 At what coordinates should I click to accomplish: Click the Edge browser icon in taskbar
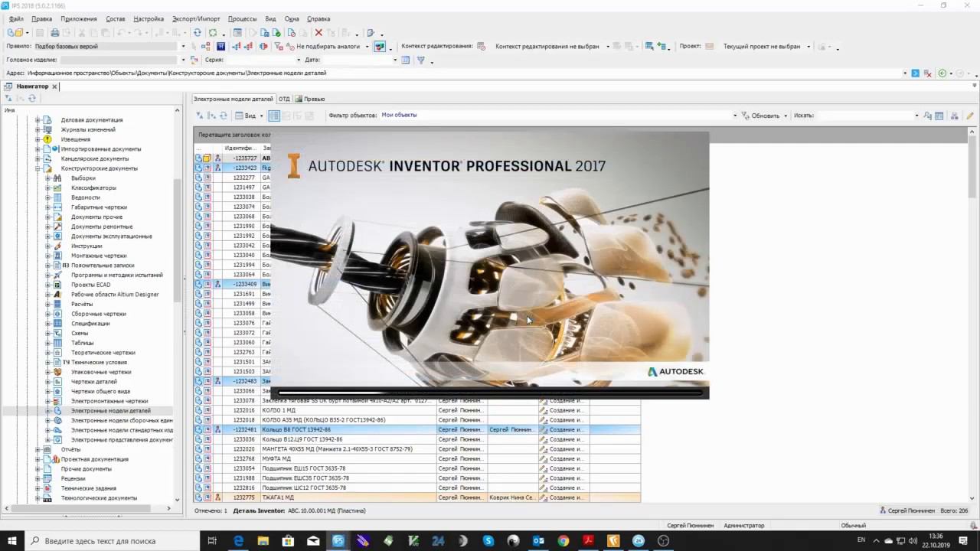click(x=238, y=540)
